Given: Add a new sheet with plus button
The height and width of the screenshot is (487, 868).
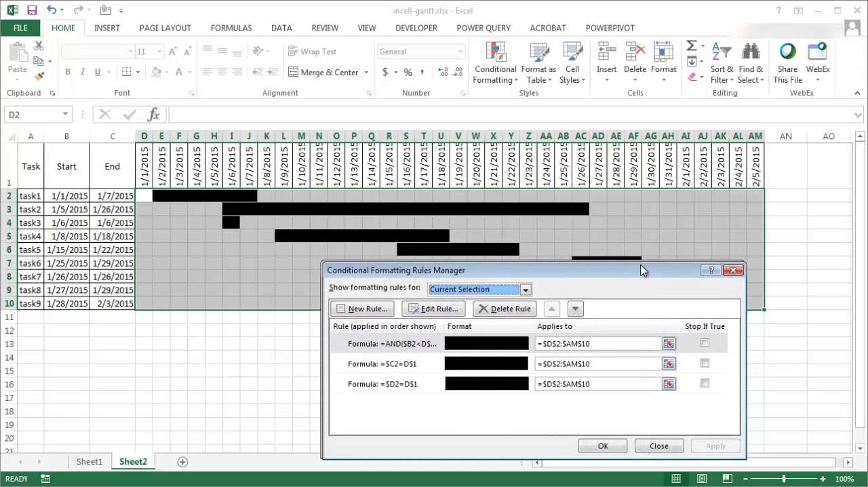Looking at the screenshot, I should coord(182,462).
